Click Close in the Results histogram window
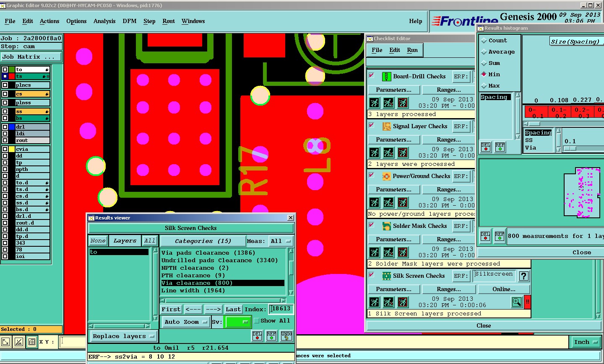The image size is (604, 364). pyautogui.click(x=582, y=253)
